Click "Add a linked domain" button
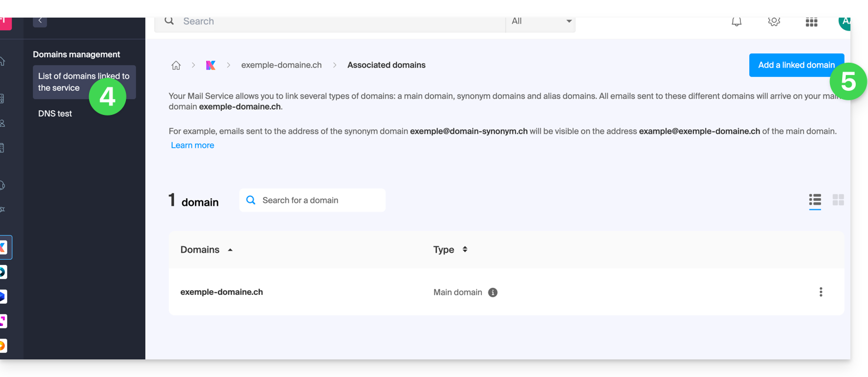Image resolution: width=868 pixels, height=377 pixels. click(x=795, y=65)
